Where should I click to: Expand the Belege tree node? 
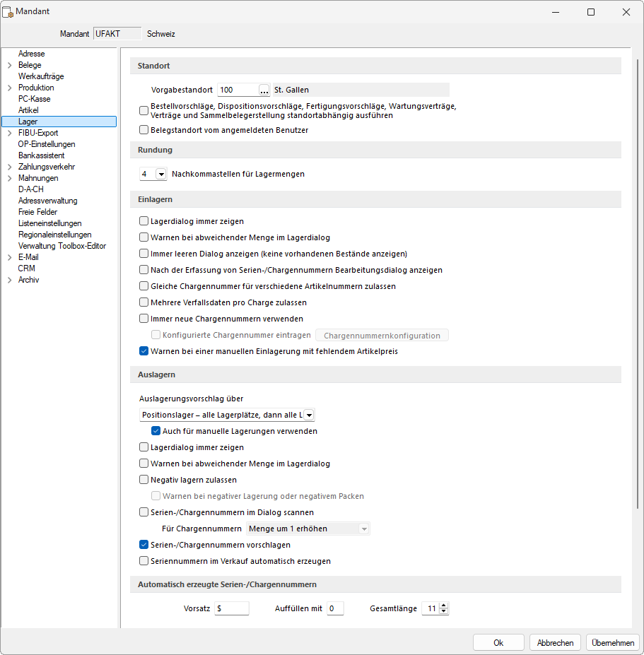(x=10, y=65)
